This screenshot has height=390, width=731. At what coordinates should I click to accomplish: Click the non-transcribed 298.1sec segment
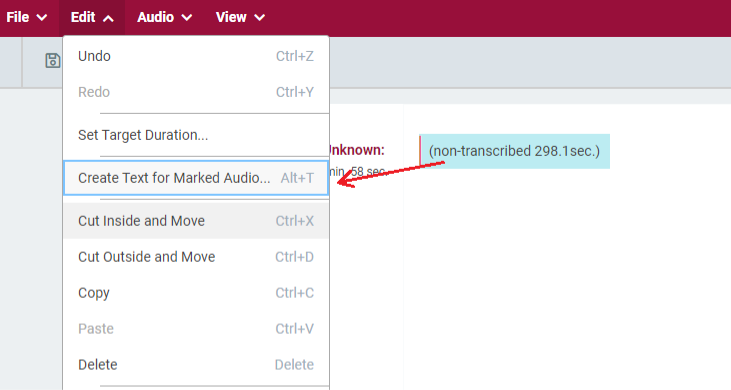514,151
